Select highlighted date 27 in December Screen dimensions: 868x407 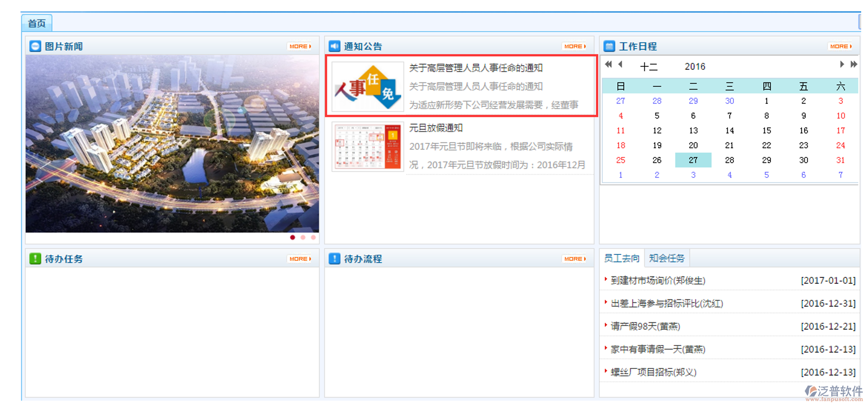coord(693,160)
